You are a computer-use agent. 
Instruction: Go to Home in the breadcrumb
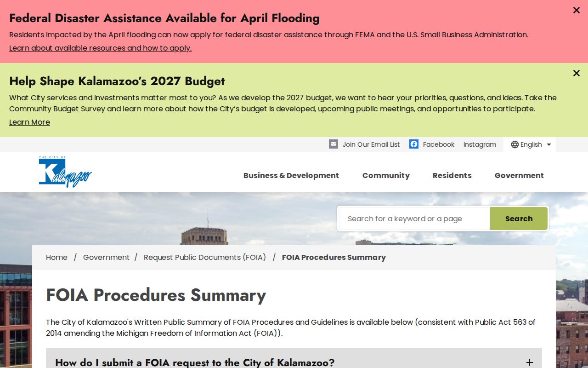(57, 257)
